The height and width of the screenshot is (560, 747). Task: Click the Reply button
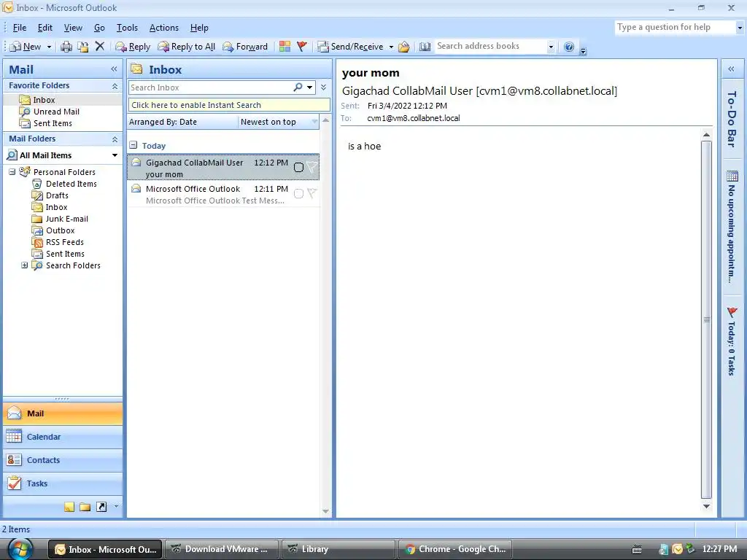133,47
